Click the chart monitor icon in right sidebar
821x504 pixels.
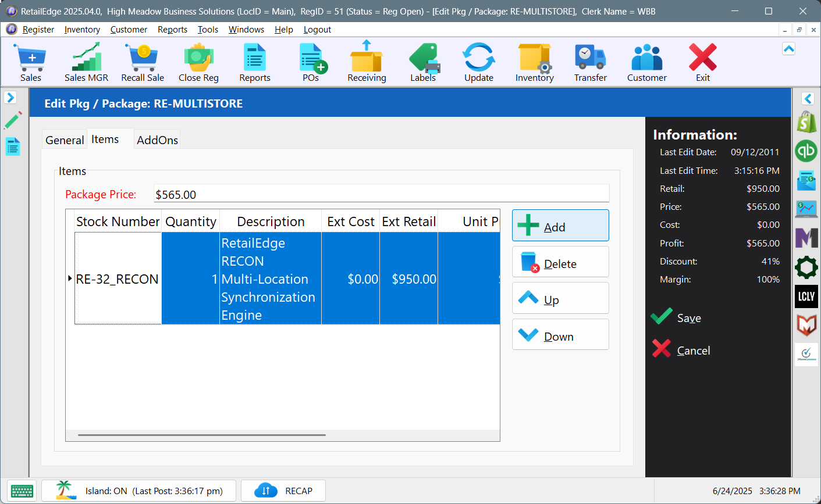[806, 209]
